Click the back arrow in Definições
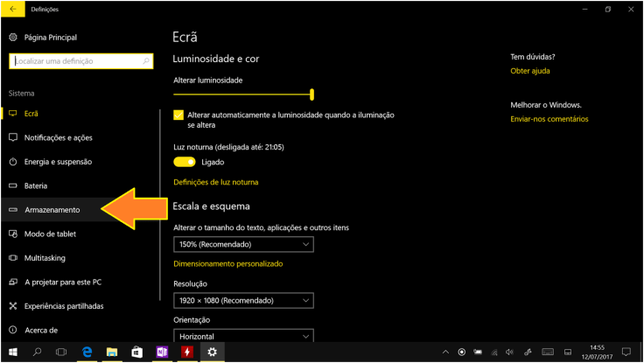The image size is (644, 363). (12, 9)
